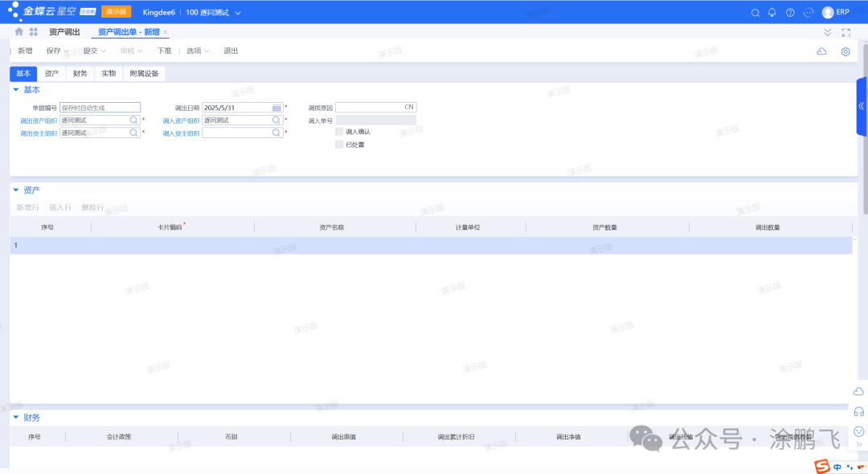The height and width of the screenshot is (474, 868).
Task: Collapse the 资产 section triangle
Action: coord(15,190)
